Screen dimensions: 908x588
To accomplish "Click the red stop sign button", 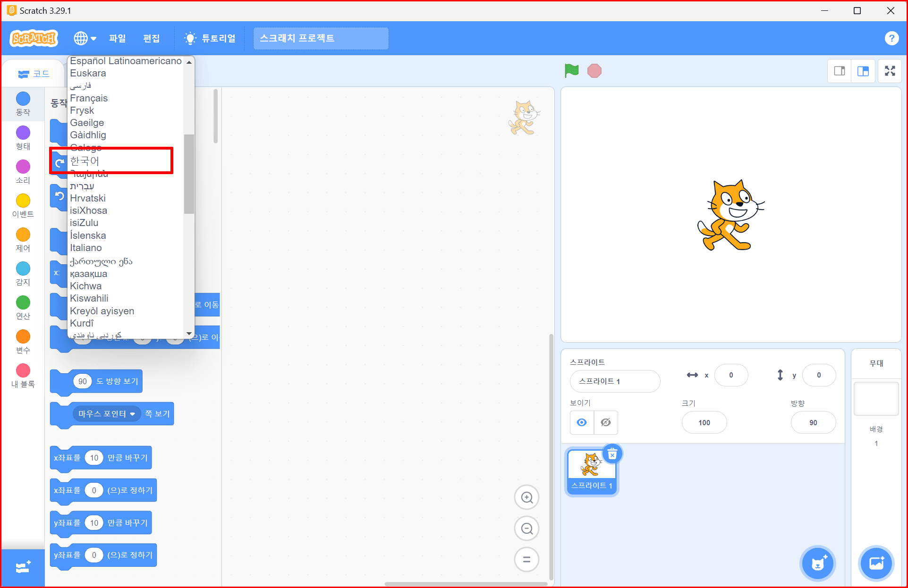I will click(594, 71).
